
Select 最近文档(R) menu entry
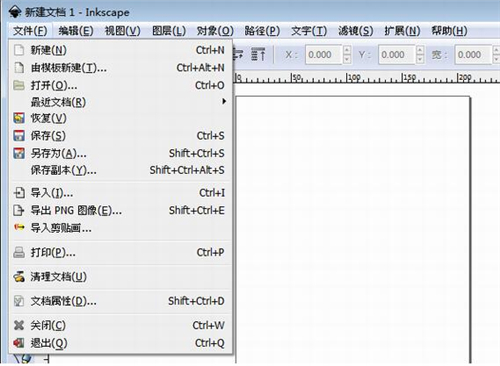120,102
